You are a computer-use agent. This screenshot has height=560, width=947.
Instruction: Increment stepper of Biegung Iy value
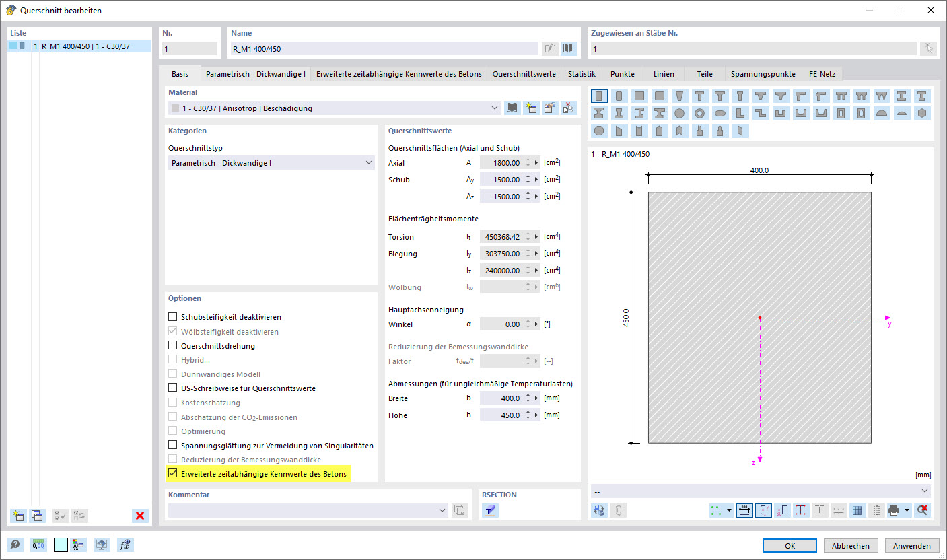[x=528, y=251]
